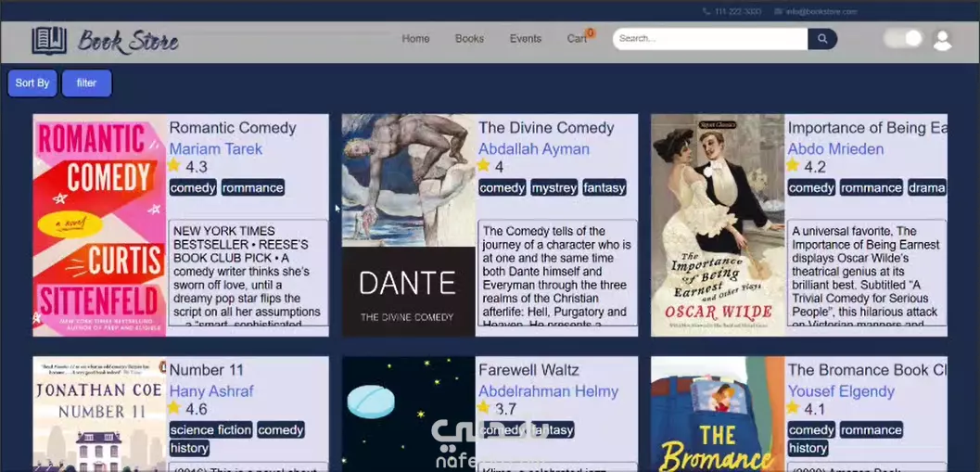The image size is (980, 472).
Task: Toggle the dark mode switch in navbar
Action: click(904, 39)
